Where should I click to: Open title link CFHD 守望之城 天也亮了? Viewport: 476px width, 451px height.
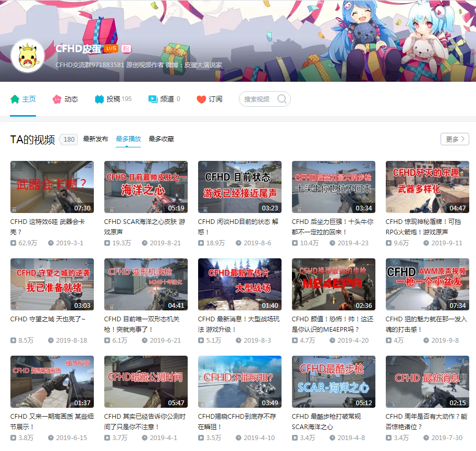pyautogui.click(x=47, y=319)
